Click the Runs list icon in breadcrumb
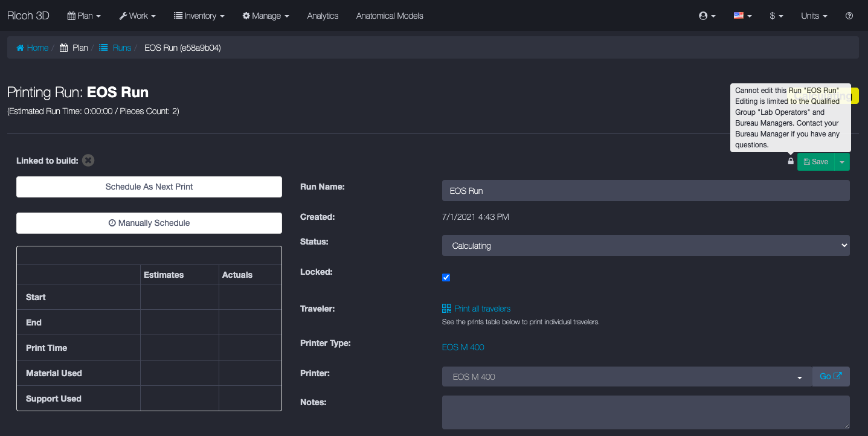This screenshot has height=436, width=868. tap(104, 48)
